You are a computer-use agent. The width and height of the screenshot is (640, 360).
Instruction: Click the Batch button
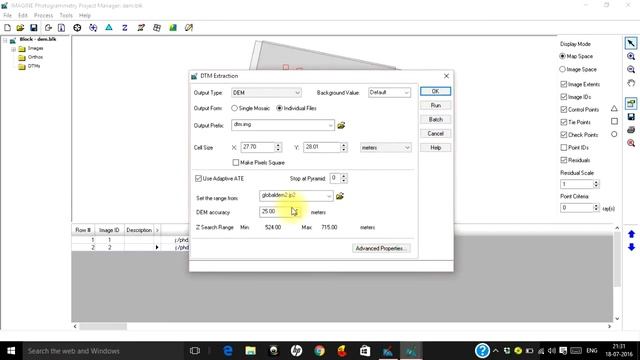(436, 119)
